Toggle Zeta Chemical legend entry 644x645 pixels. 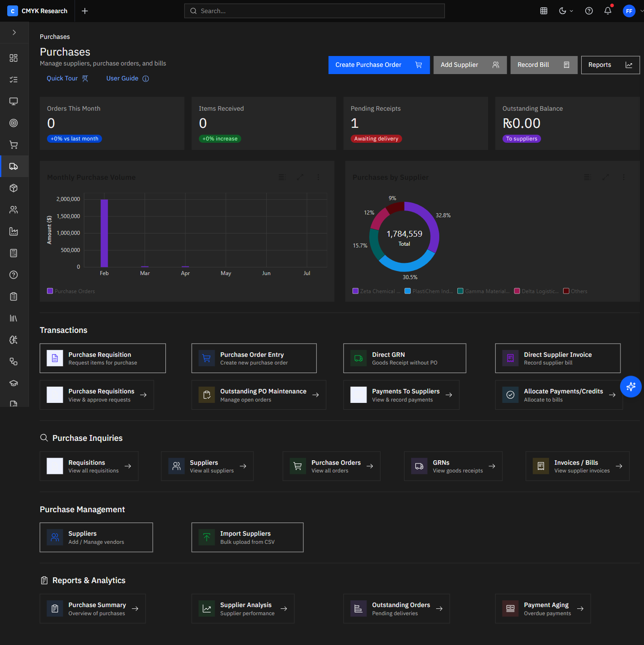376,291
